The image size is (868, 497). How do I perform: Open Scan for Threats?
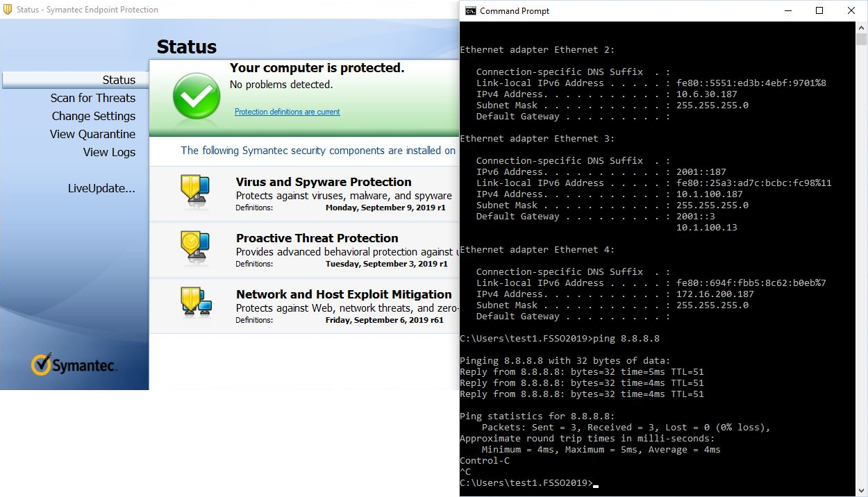93,98
